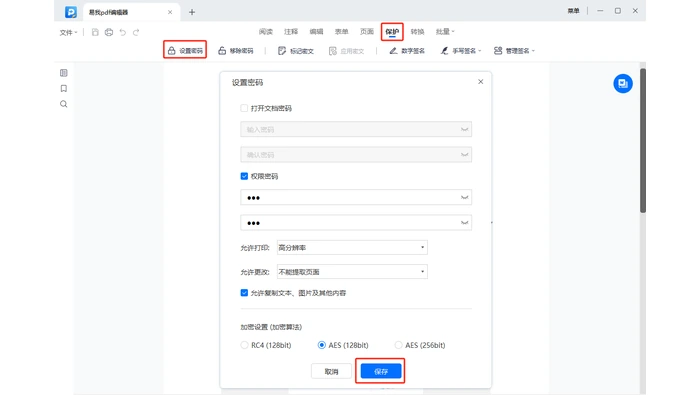
Task: Open the search sidebar icon
Action: [64, 104]
